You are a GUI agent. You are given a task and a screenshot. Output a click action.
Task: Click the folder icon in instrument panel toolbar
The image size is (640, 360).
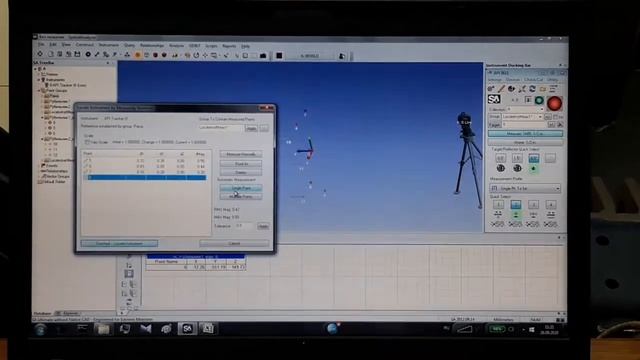(x=543, y=89)
